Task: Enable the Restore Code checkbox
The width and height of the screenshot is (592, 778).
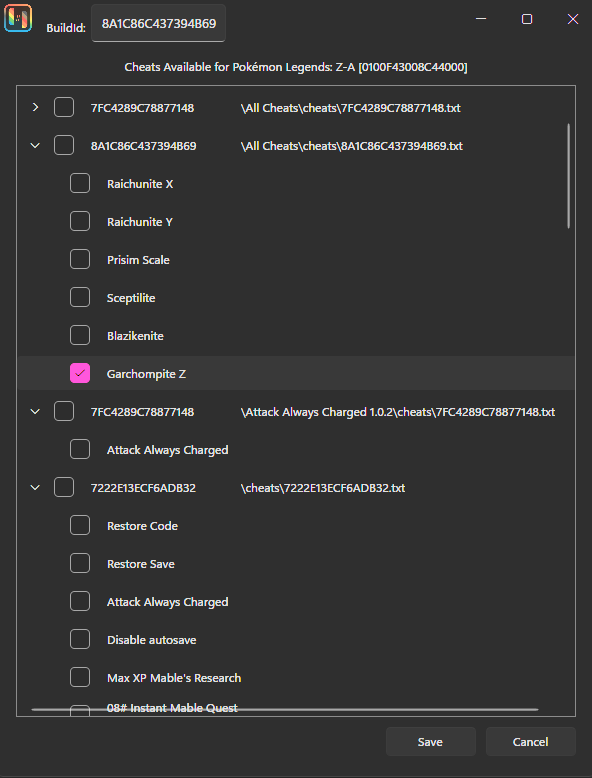Action: point(80,525)
